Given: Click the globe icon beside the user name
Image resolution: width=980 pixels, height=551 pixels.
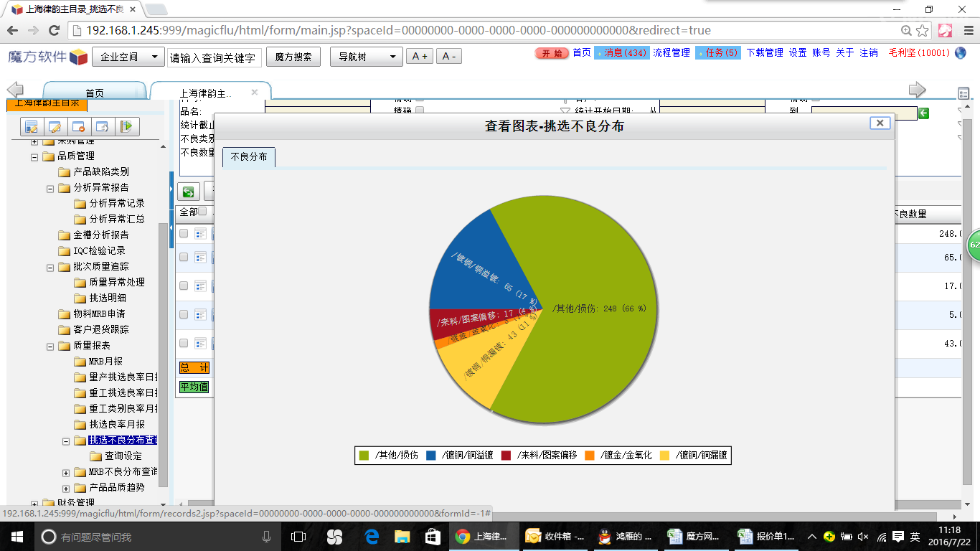Looking at the screenshot, I should tap(960, 53).
